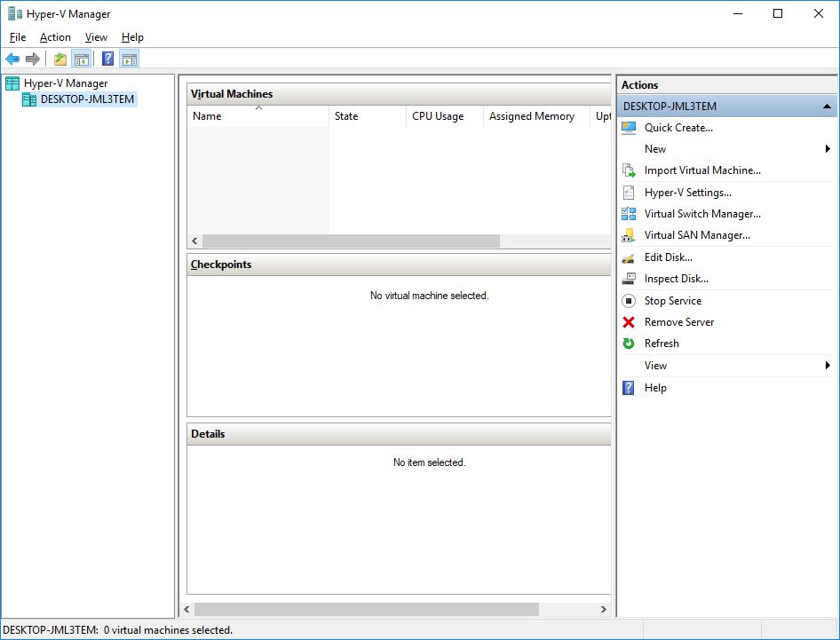Screen dimensions: 840x640
Task: Click status bar text '0 virtual machines selected'
Action: pos(168,630)
